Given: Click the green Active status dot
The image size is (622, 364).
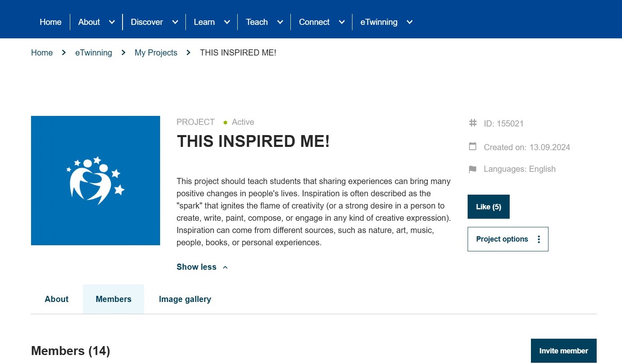Looking at the screenshot, I should [x=225, y=122].
